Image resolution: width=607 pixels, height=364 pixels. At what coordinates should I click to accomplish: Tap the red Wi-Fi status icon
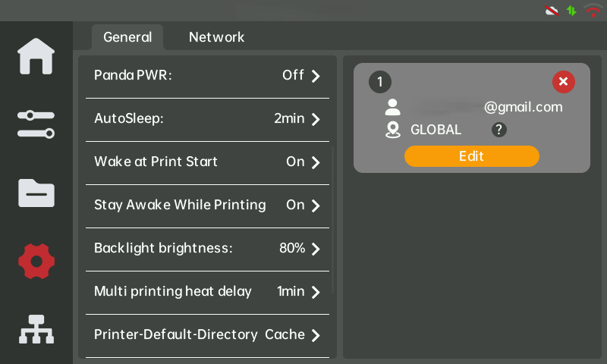tap(593, 10)
